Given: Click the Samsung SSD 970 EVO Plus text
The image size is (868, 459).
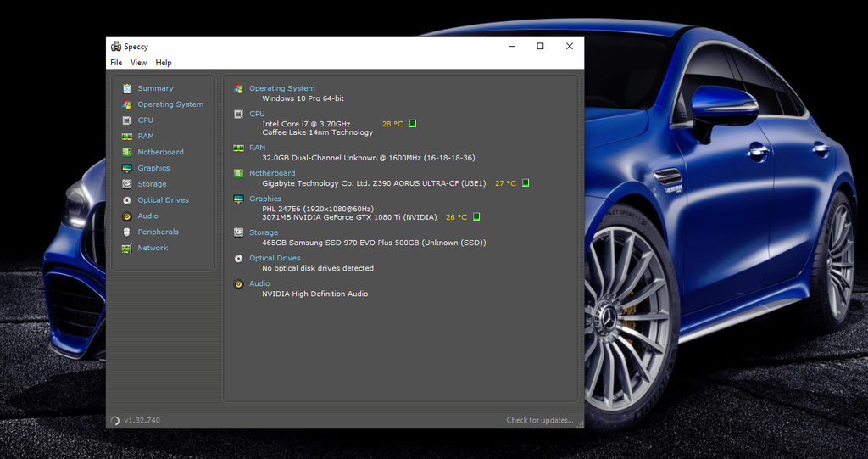Looking at the screenshot, I should click(374, 243).
